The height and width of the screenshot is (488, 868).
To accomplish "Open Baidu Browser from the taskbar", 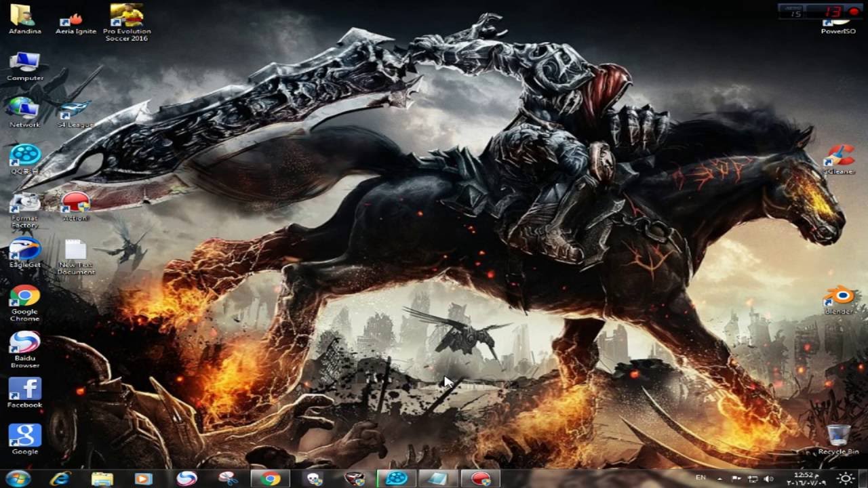I will click(186, 479).
